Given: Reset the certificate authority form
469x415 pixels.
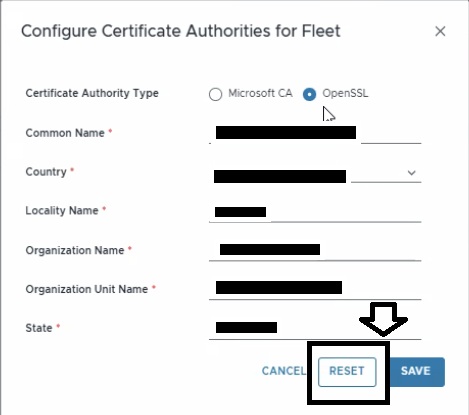Looking at the screenshot, I should (347, 372).
